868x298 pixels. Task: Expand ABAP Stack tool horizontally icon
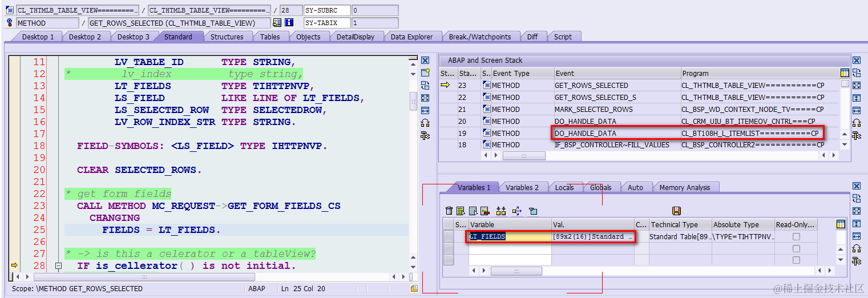[x=856, y=111]
